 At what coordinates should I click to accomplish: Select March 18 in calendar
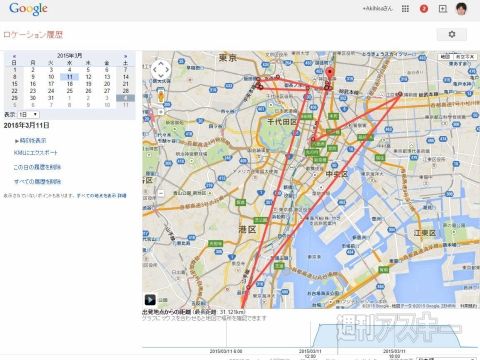coord(70,84)
